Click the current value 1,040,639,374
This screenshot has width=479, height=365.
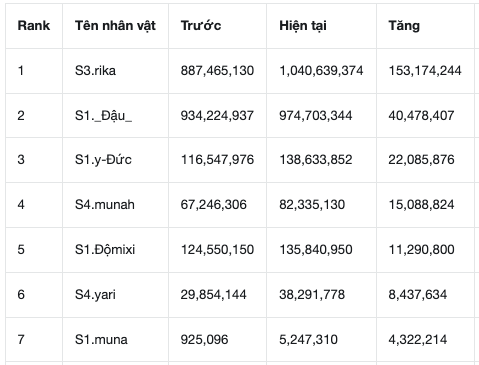(321, 71)
